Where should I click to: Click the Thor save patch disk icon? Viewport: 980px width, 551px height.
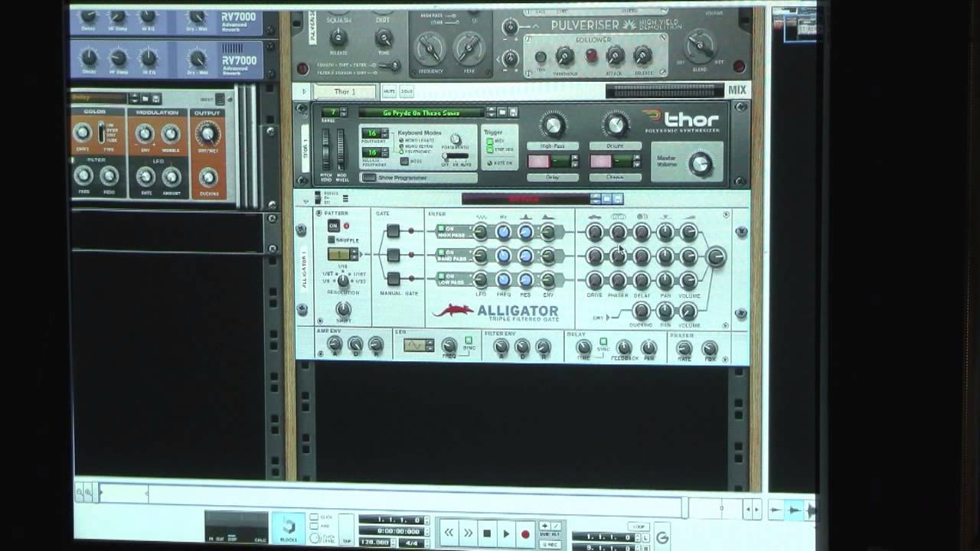(x=513, y=112)
